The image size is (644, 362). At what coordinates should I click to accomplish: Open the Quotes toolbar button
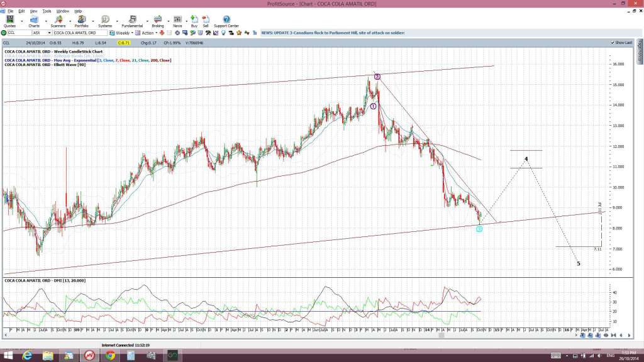9,21
